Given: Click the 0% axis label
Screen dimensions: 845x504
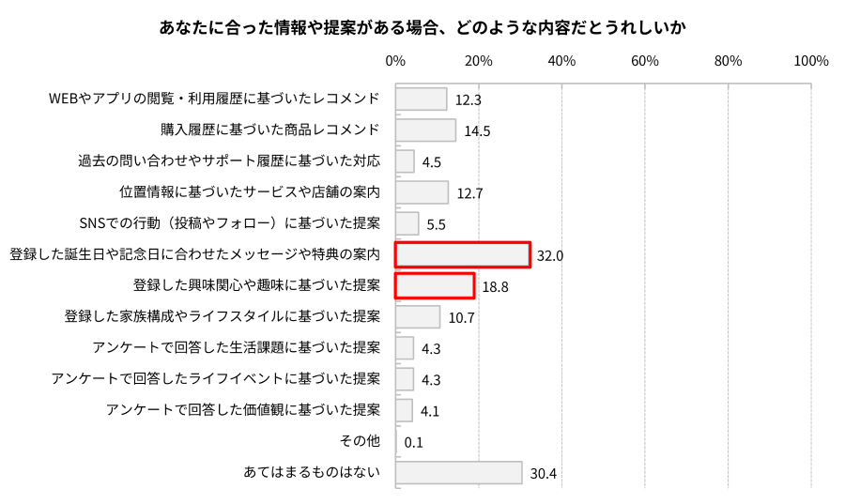Looking at the screenshot, I should coord(395,61).
